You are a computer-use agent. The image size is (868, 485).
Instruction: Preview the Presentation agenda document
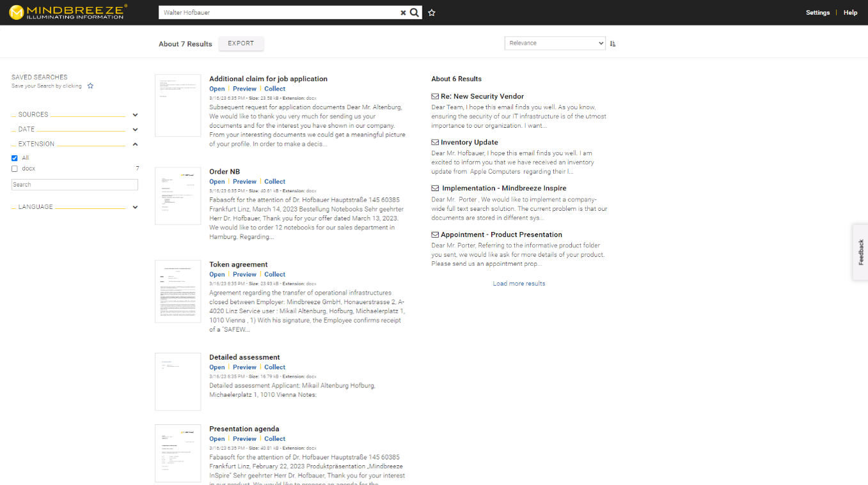click(244, 439)
